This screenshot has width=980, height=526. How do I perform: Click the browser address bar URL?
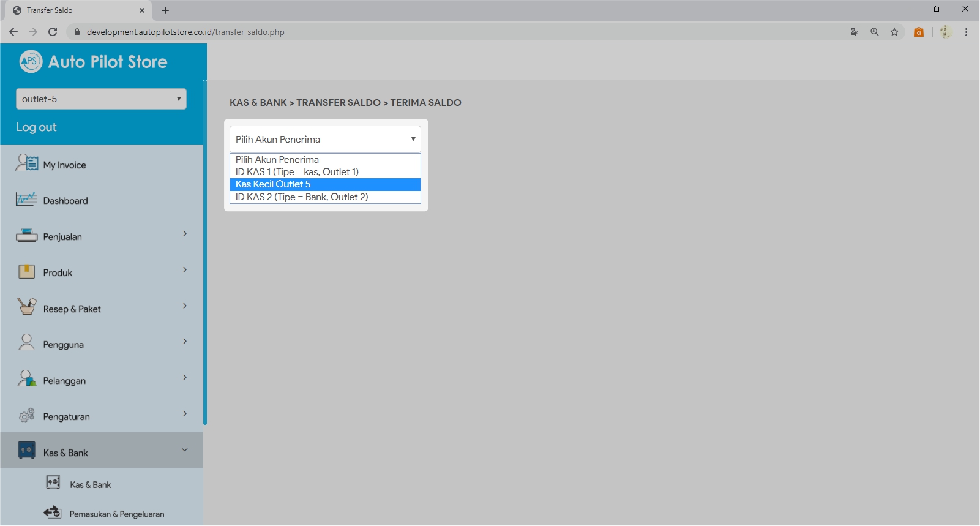185,32
